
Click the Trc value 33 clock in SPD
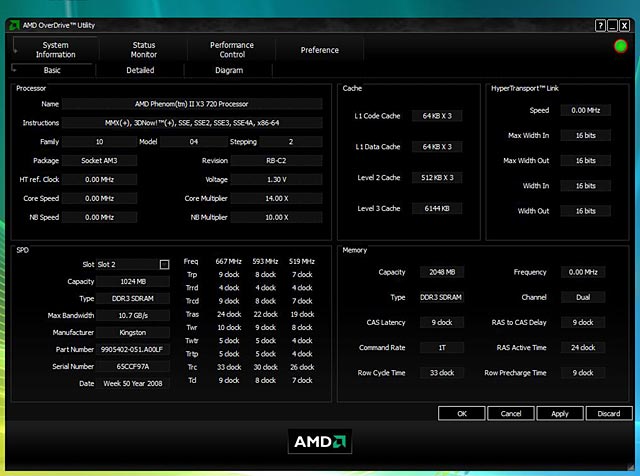[x=229, y=367]
